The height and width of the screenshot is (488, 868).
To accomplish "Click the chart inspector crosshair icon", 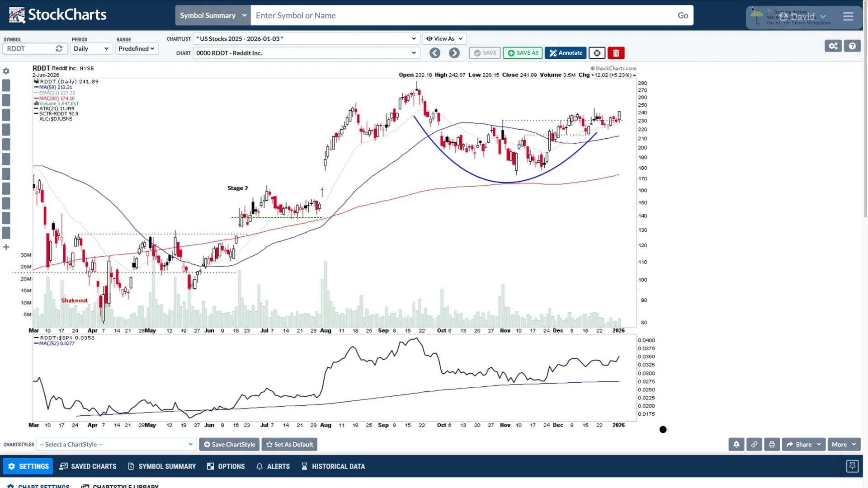I will click(596, 53).
